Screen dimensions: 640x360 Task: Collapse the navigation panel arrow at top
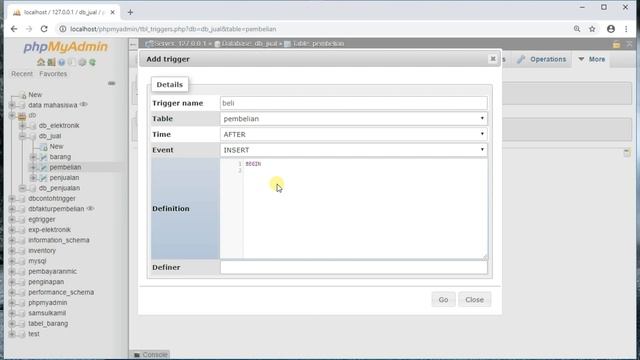[133, 44]
